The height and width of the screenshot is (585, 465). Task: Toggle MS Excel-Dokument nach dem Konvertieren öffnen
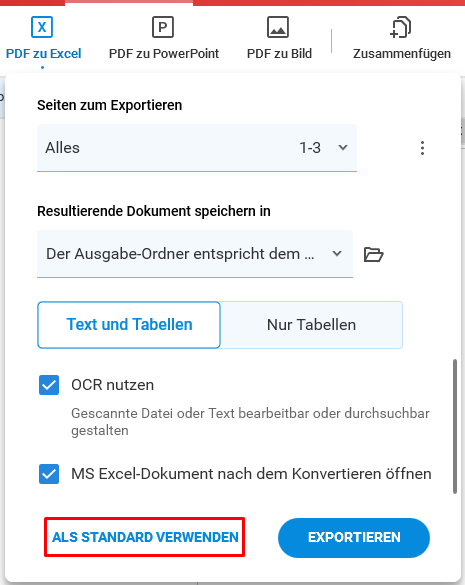click(x=49, y=474)
